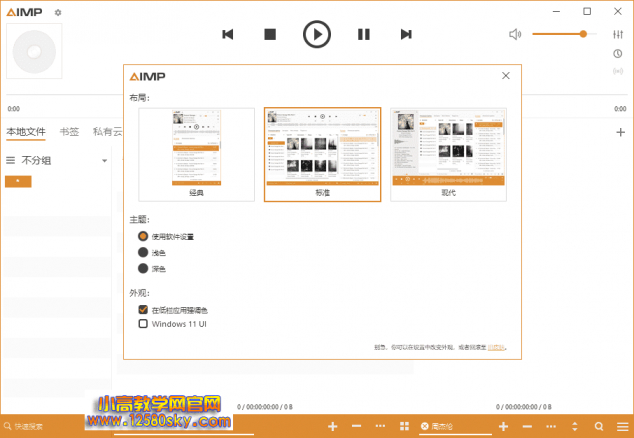
Task: Mute audio using the speaker icon
Action: coord(515,34)
